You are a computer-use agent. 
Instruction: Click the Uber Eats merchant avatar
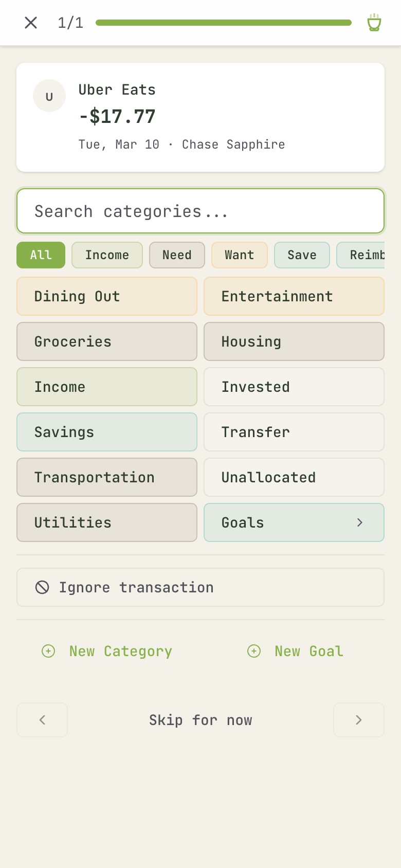point(49,96)
